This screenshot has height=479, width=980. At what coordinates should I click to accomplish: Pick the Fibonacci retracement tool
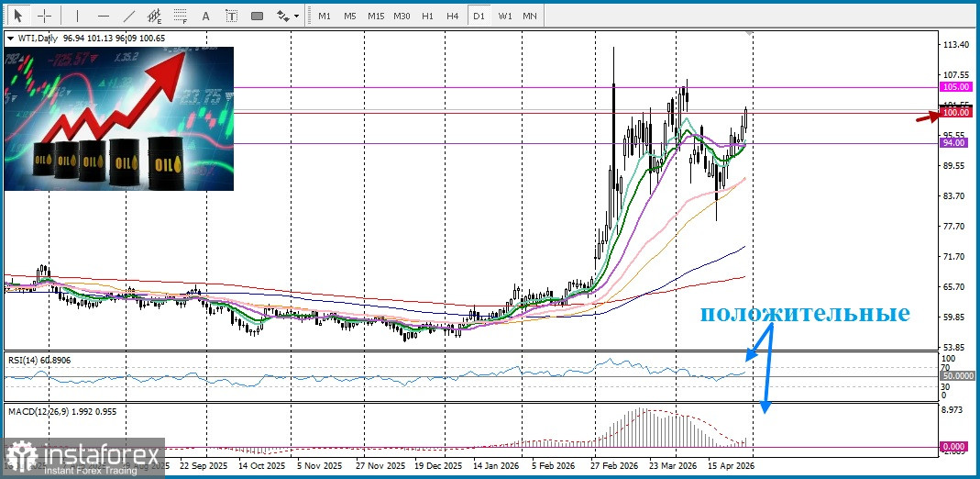point(181,16)
